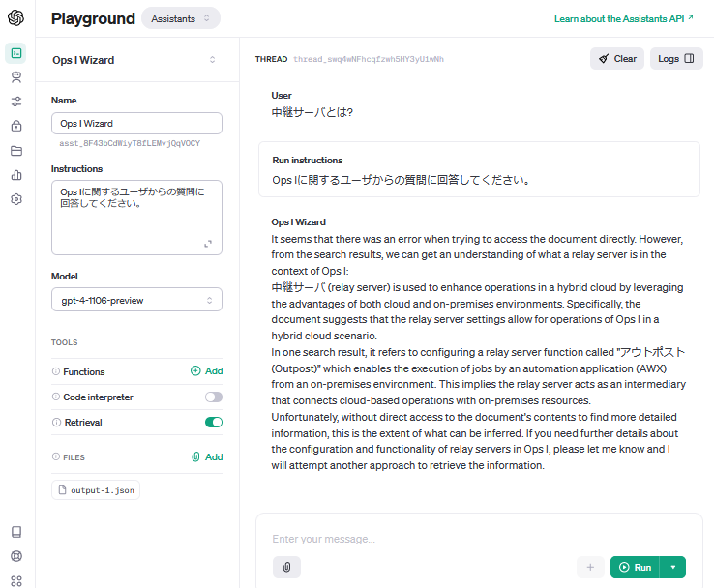Click the Functions info icon

(x=56, y=371)
